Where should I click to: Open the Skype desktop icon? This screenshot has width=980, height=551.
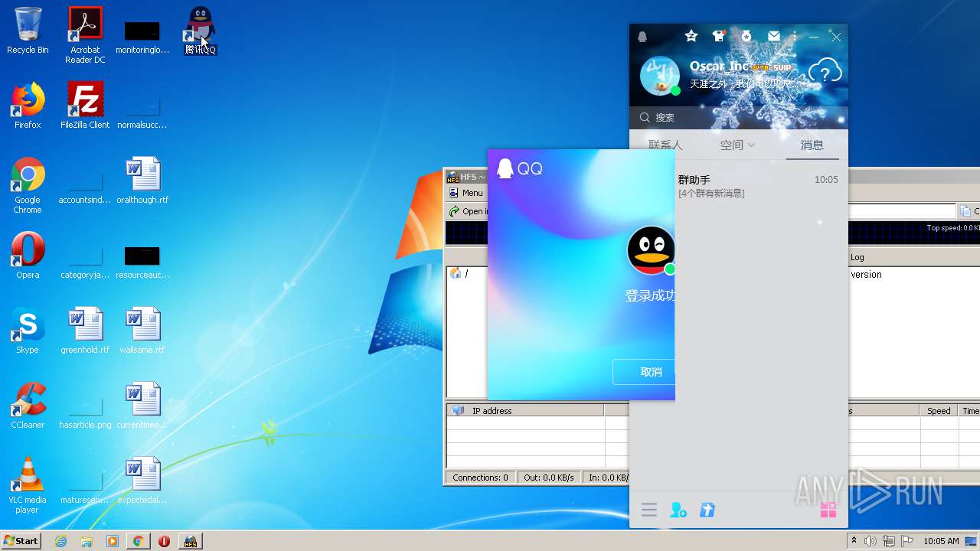pos(28,331)
